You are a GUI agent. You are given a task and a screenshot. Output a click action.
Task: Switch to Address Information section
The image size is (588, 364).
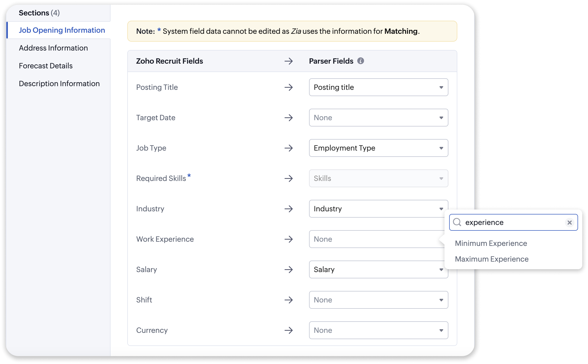(53, 48)
